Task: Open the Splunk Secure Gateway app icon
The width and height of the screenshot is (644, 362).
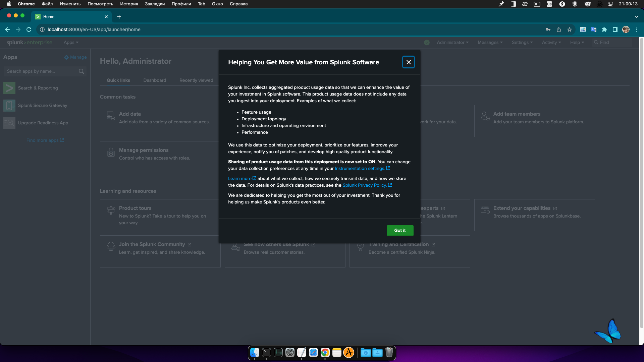Action: point(9,106)
